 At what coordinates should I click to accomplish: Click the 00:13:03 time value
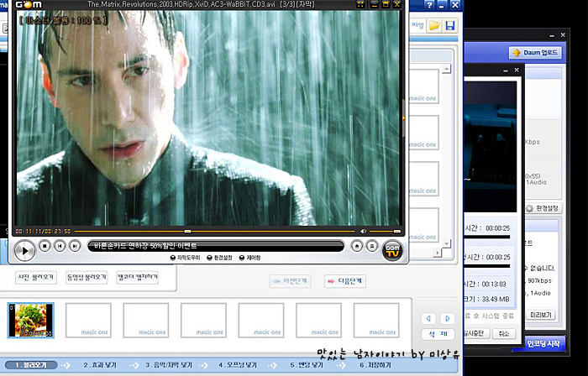point(494,284)
